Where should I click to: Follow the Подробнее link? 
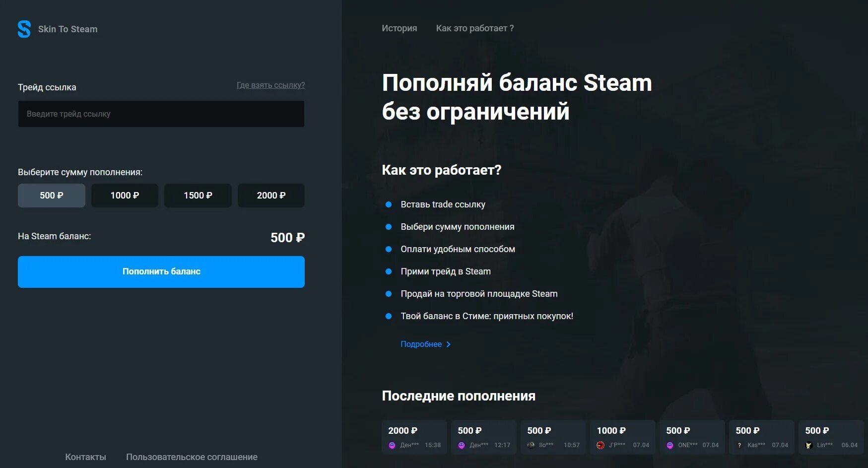pyautogui.click(x=421, y=344)
